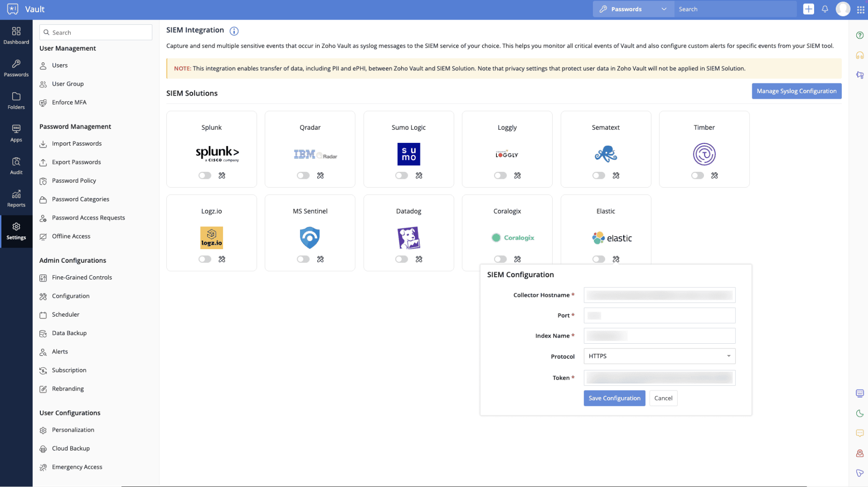Viewport: 868px width, 487px height.
Task: Open configuration settings icon for Splunk
Action: (222, 176)
